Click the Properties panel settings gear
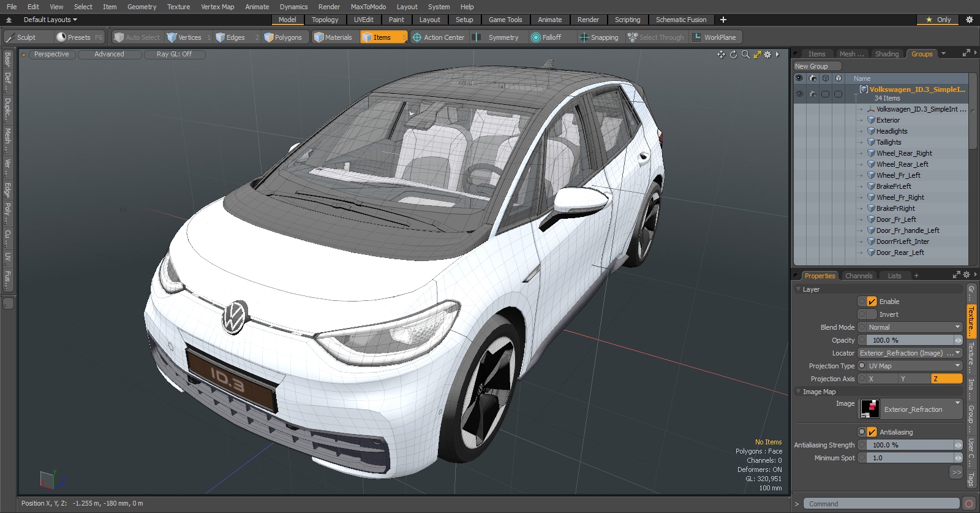This screenshot has height=513, width=980. click(x=967, y=275)
